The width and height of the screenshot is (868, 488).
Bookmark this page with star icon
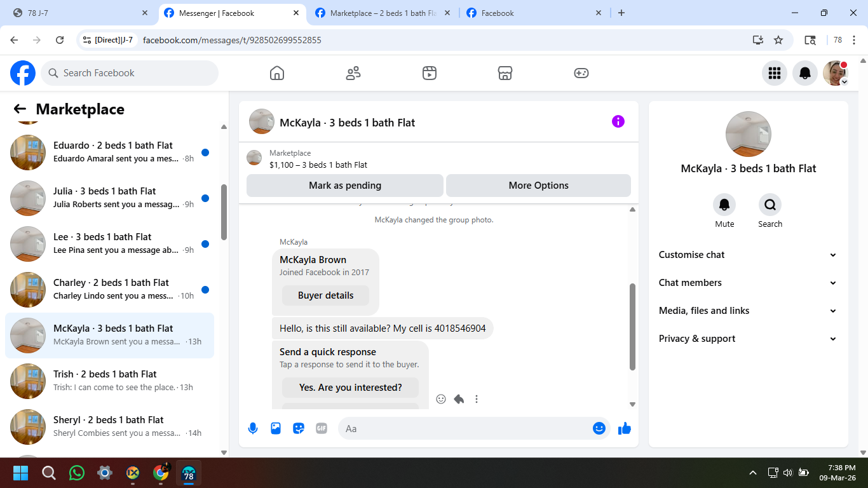[778, 40]
